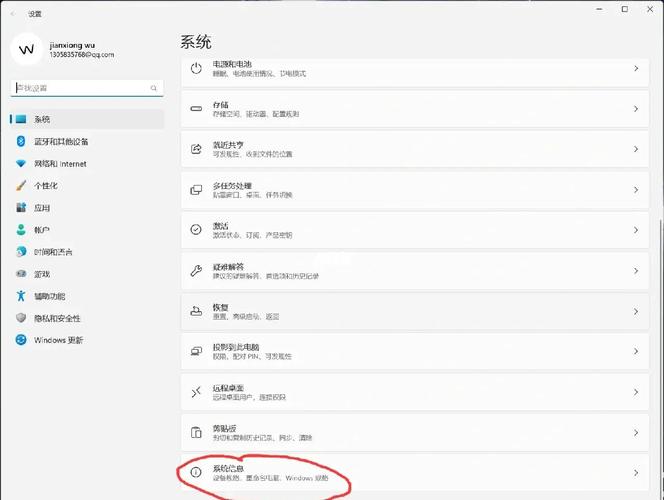The height and width of the screenshot is (500, 664).
Task: Select the paintbrush icon for 个性化
Action: [21, 185]
